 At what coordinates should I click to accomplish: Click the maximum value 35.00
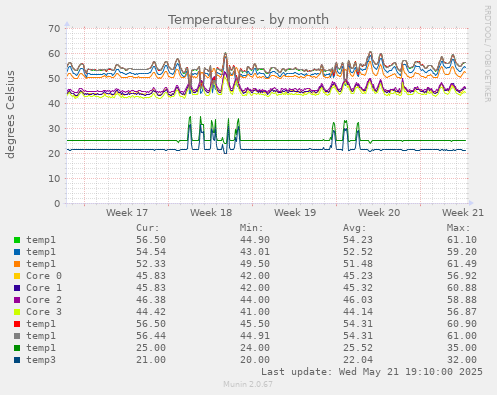[x=462, y=348]
